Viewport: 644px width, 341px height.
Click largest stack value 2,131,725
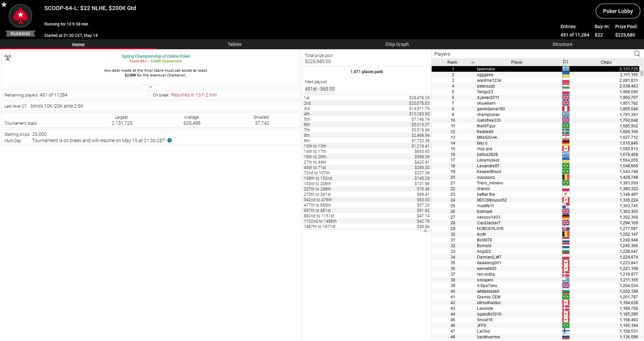[122, 123]
